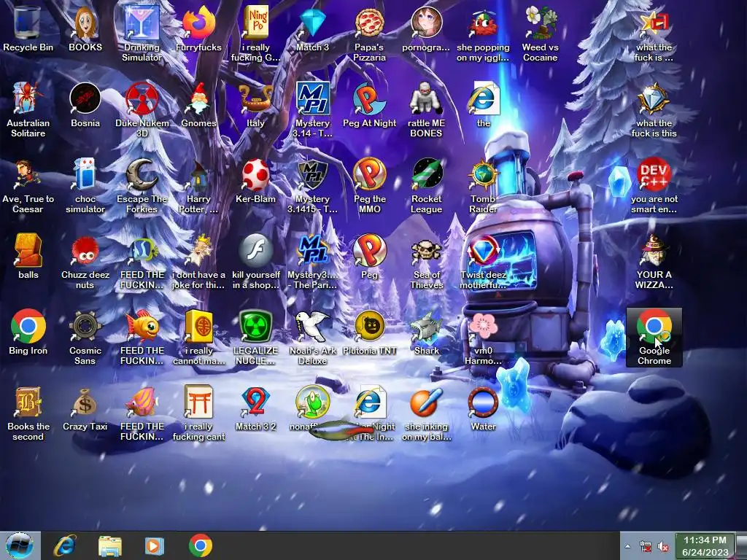Open Windows Media Player taskbar icon
This screenshot has height=560, width=747.
coord(154,545)
